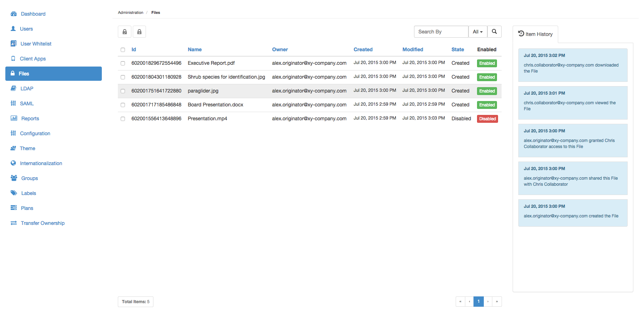Click the Reports bar chart icon
Viewport: 644px width, 311px height.
click(14, 118)
